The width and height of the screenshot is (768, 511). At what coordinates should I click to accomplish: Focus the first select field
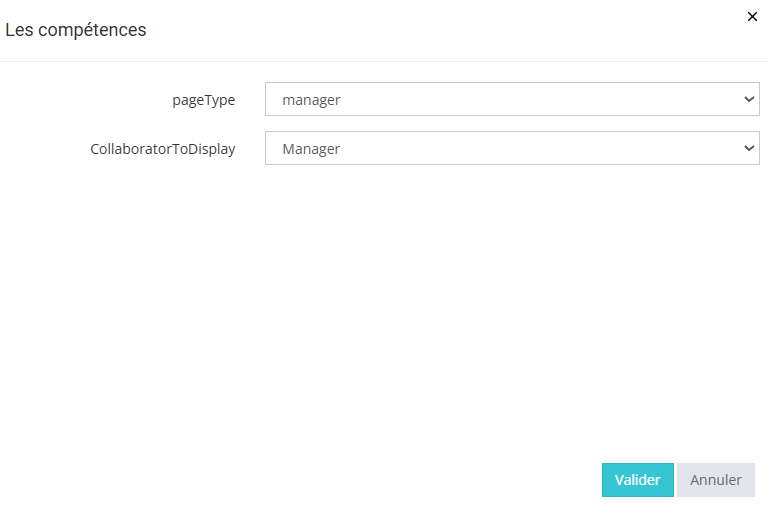pos(511,100)
